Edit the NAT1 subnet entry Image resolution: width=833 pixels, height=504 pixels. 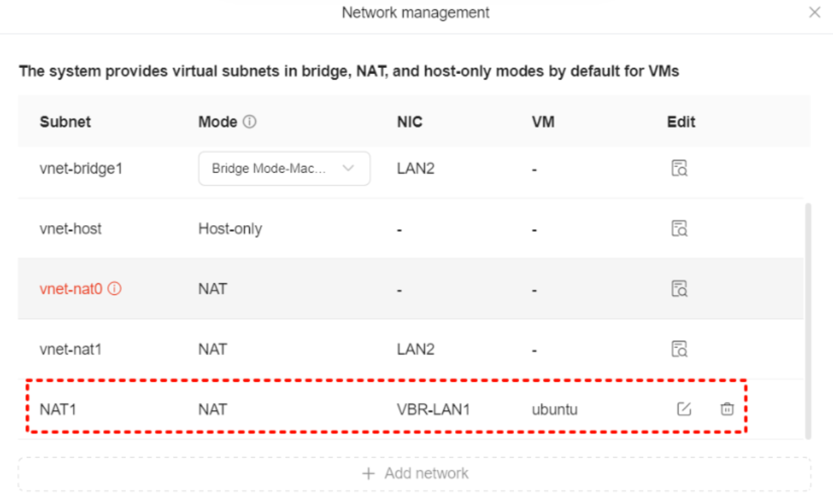pos(684,408)
